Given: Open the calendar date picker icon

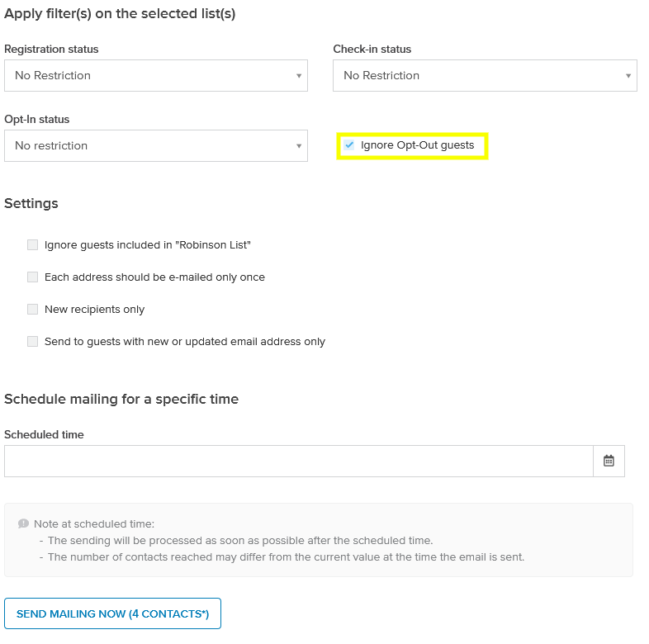Looking at the screenshot, I should coord(609,461).
